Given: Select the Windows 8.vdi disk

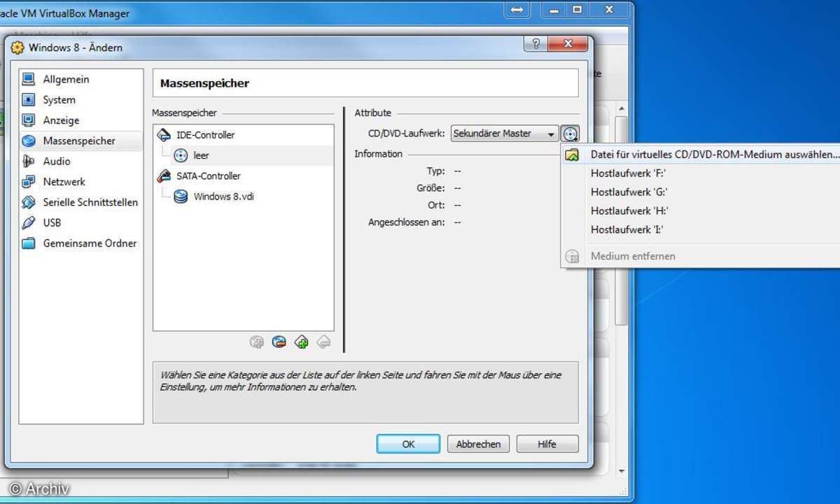Looking at the screenshot, I should tap(223, 197).
